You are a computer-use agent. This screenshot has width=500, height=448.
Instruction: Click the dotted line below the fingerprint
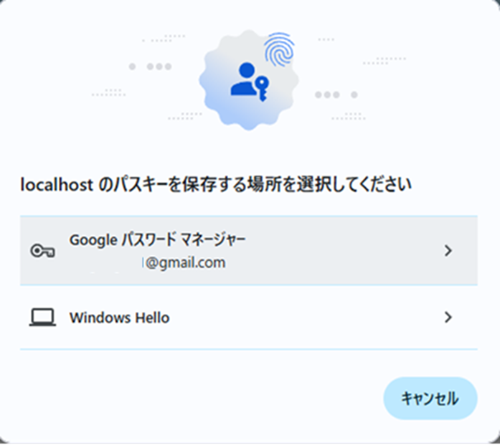349,116
